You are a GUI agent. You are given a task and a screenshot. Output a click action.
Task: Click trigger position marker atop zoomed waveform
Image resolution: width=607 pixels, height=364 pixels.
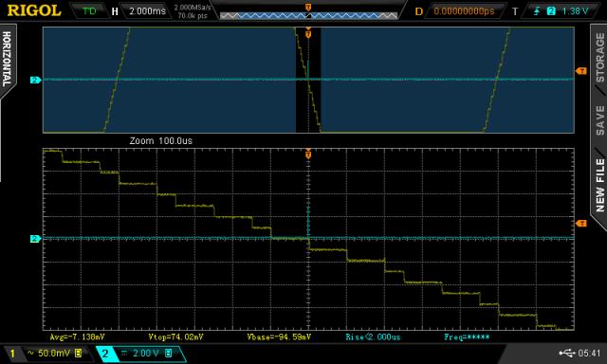point(308,154)
